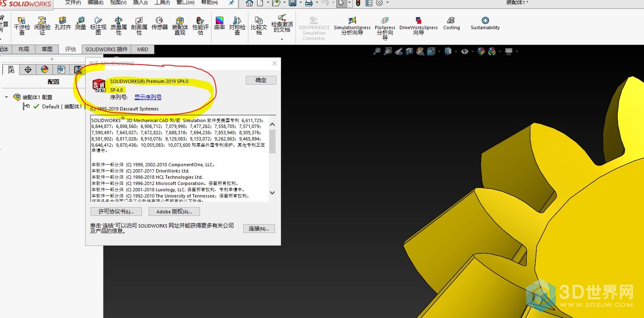Launch FloXpress 分析向导

click(385, 28)
